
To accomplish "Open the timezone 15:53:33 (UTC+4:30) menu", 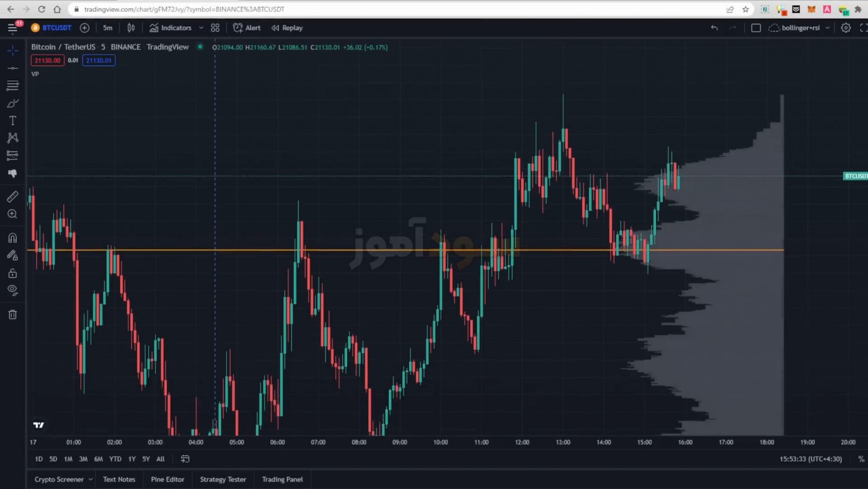I will tap(810, 459).
